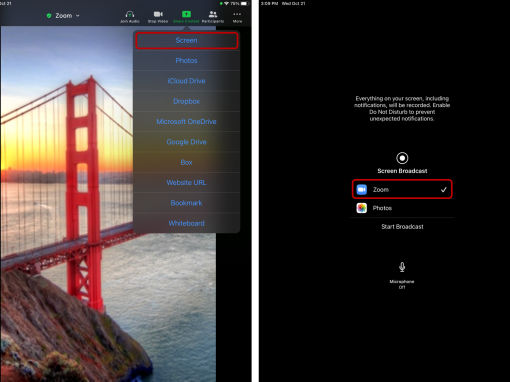Image resolution: width=510 pixels, height=382 pixels.
Task: Select Photos from share menu
Action: 187,61
